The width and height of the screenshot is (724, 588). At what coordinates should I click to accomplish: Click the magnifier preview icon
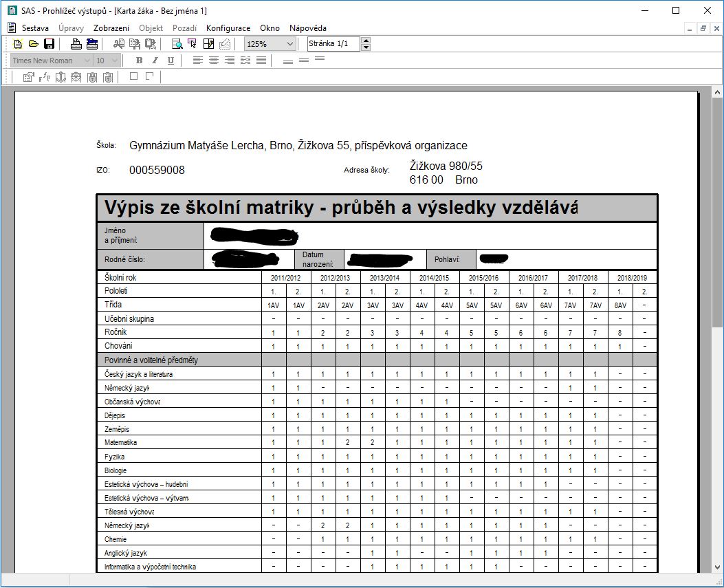click(177, 44)
